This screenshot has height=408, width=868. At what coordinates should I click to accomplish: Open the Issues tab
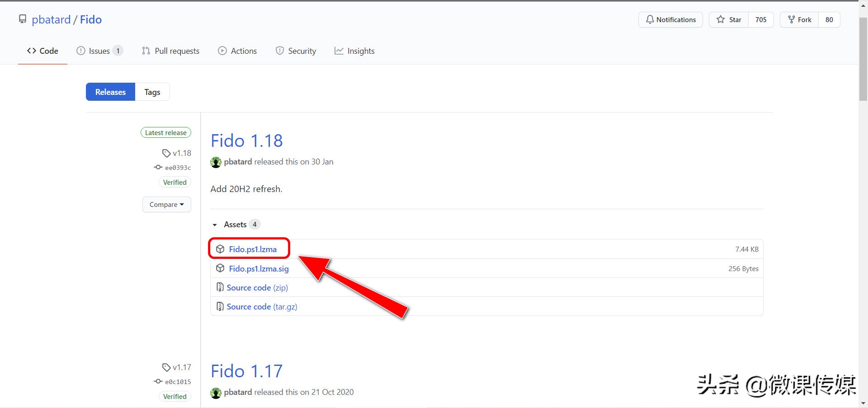coord(99,51)
